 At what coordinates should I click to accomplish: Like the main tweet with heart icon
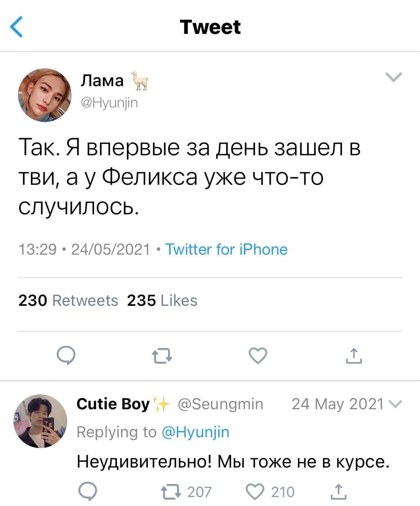point(258,355)
